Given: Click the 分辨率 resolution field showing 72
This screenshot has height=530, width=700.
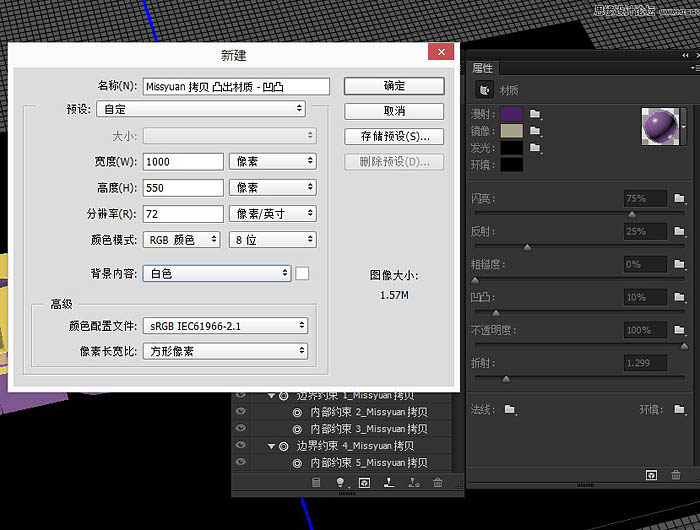Looking at the screenshot, I should pos(183,214).
